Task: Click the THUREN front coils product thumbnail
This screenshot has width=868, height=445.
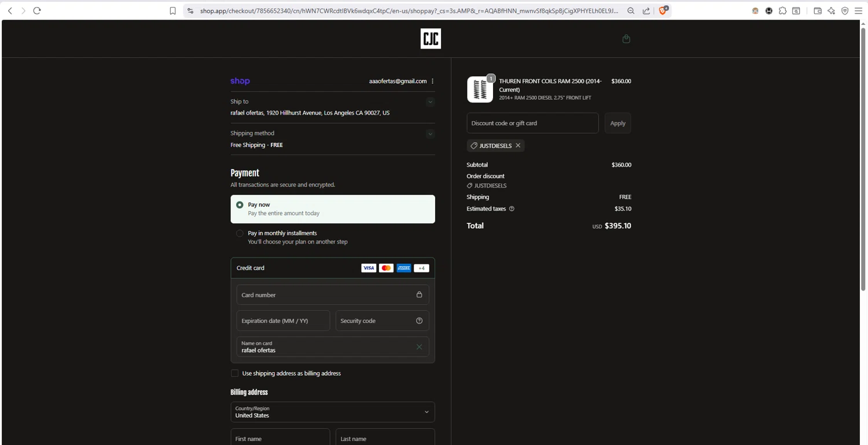Action: click(480, 90)
